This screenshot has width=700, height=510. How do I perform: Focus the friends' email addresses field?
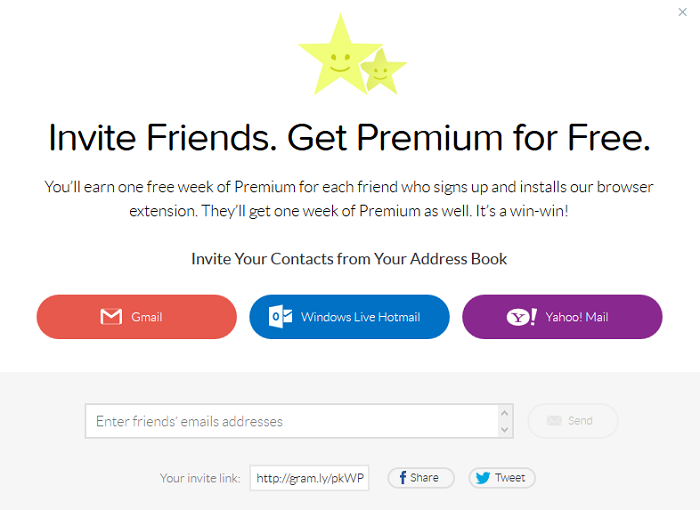[290, 421]
